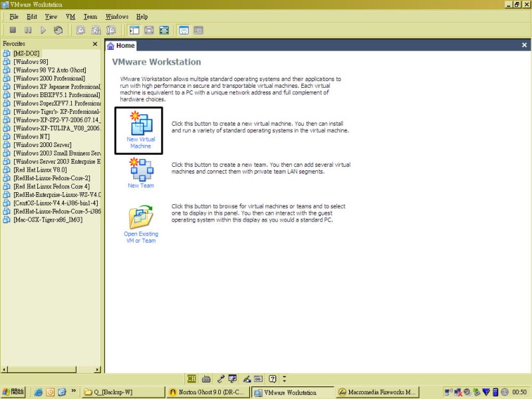The height and width of the screenshot is (399, 532).
Task: Select the Home tab
Action: pyautogui.click(x=121, y=45)
